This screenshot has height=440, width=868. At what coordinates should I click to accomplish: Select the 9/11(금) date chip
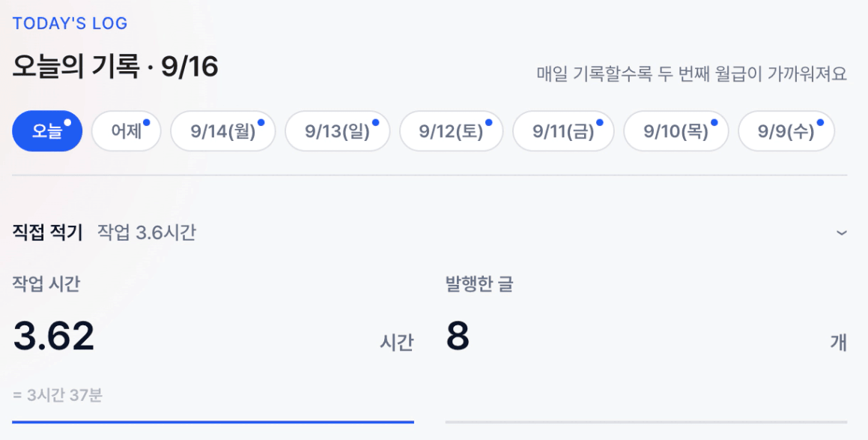563,130
